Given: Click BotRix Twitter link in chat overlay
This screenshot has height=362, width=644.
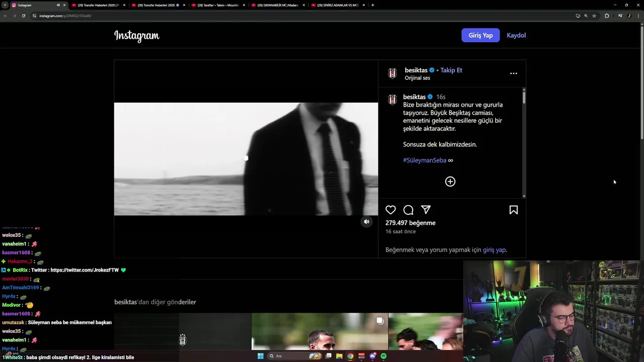Looking at the screenshot, I should tap(85, 270).
